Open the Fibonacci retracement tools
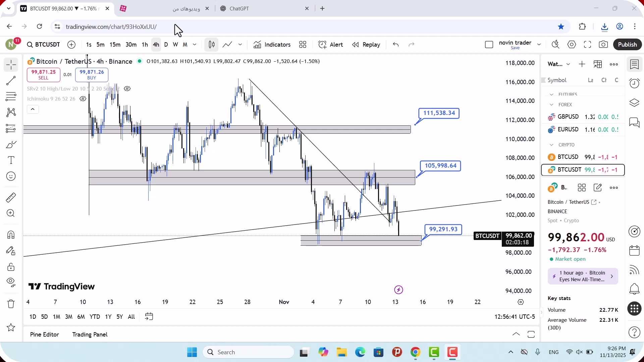This screenshot has width=644, height=362. click(11, 97)
